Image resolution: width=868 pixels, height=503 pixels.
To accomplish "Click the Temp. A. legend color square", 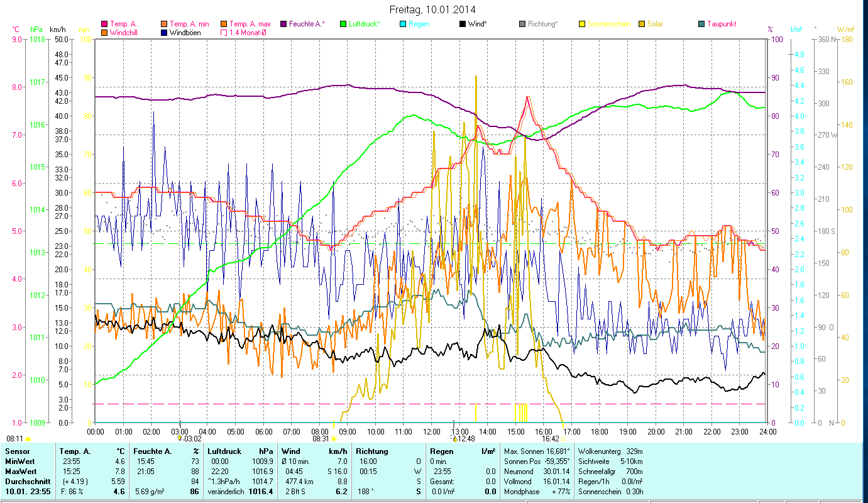I will point(105,24).
